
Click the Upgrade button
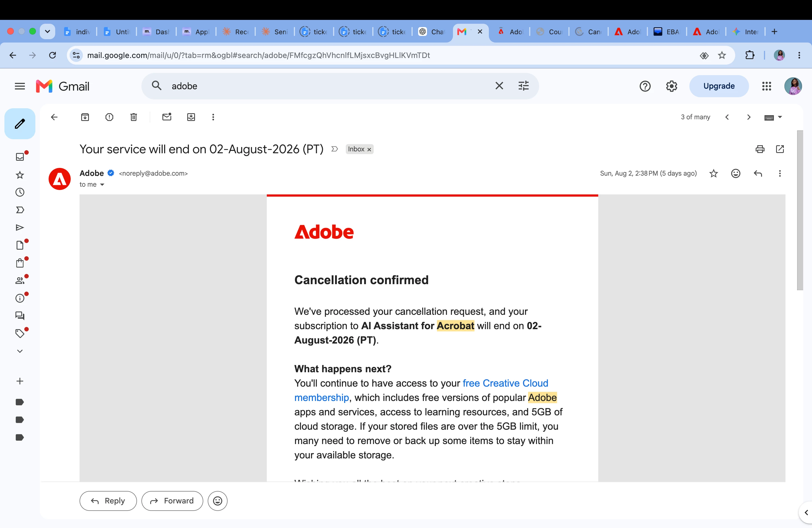click(x=719, y=86)
